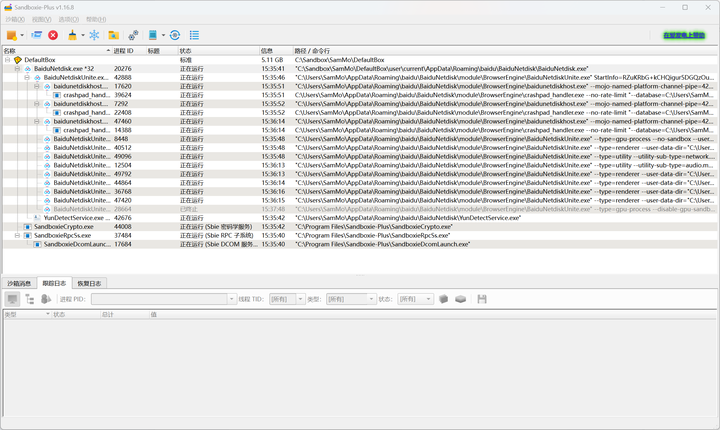Toggle the trace monitor icon in trace log
720x430 pixels.
pyautogui.click(x=12, y=299)
